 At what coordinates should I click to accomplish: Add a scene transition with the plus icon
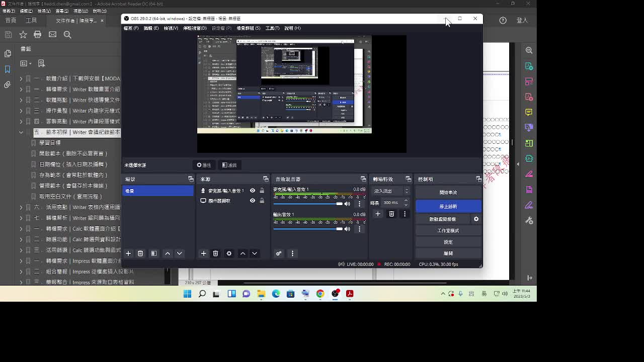(378, 214)
